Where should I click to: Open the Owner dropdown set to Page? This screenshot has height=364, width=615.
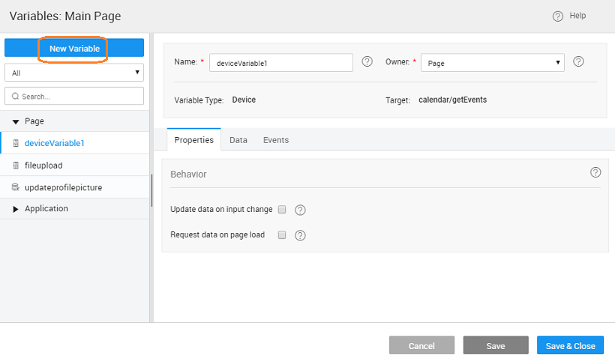(492, 63)
